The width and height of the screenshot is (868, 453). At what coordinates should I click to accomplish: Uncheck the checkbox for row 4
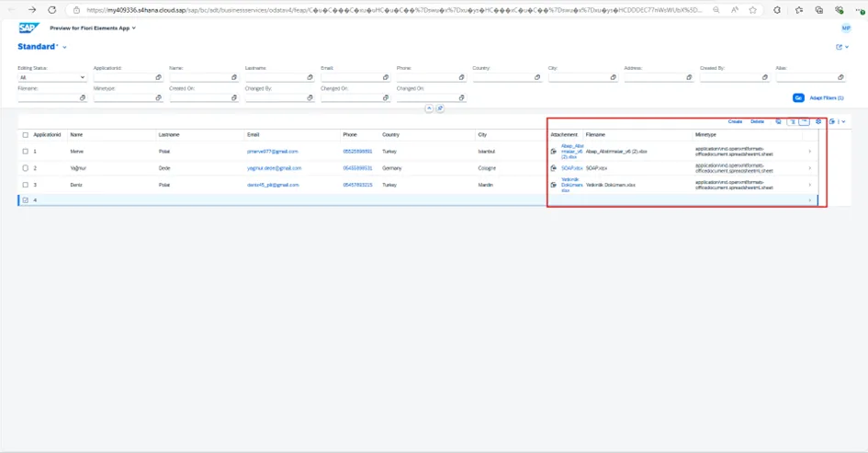(26, 199)
